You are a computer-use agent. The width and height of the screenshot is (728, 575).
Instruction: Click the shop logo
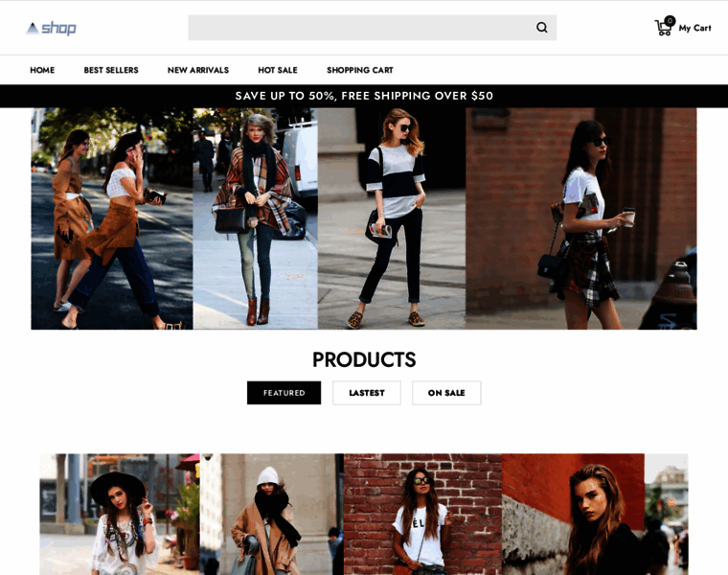tap(51, 29)
